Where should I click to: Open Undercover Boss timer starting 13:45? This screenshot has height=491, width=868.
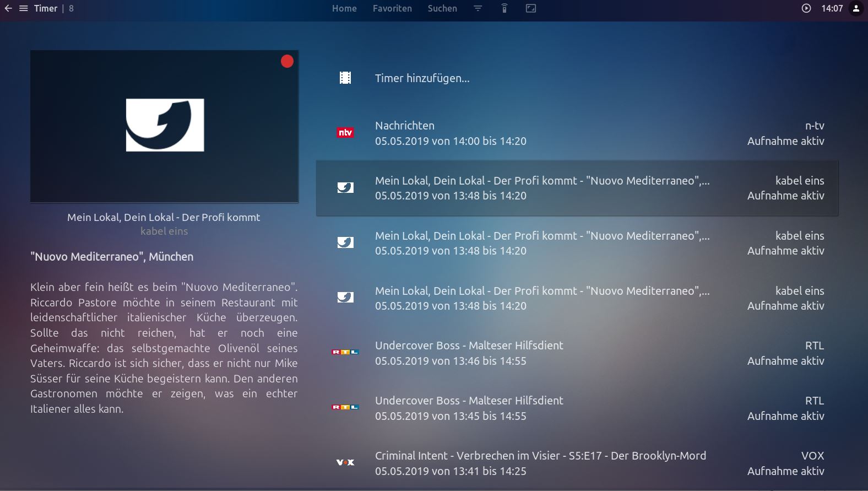(577, 408)
